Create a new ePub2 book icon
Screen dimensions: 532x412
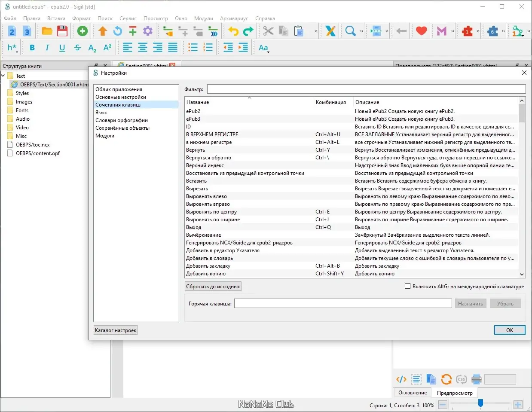(x=12, y=31)
